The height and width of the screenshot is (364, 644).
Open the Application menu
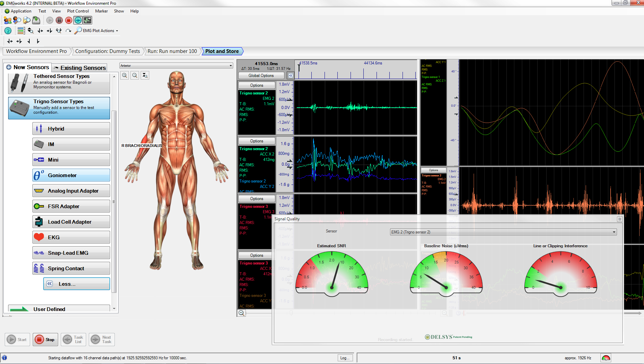[x=18, y=11]
